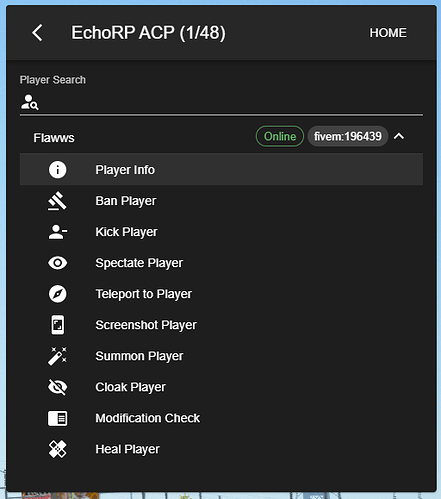This screenshot has width=441, height=499.
Task: Click the eye icon for Spectate Player
Action: click(x=58, y=263)
